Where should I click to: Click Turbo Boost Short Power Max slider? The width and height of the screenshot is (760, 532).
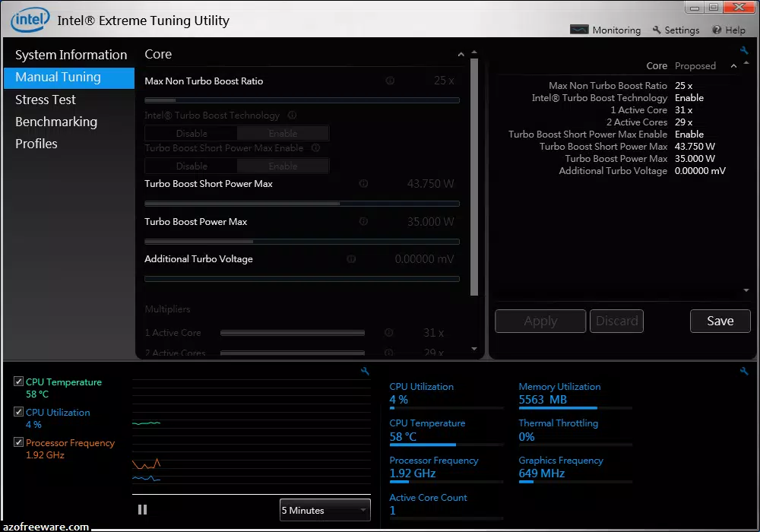(302, 204)
